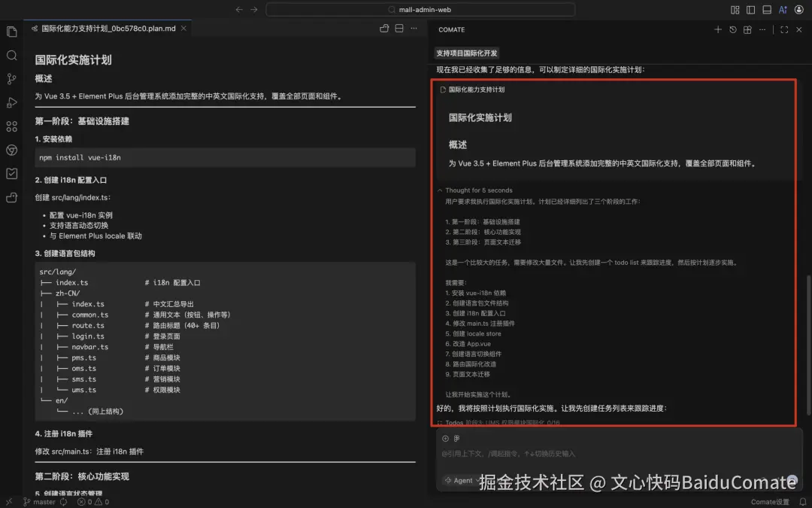Click the mall-admin-web command center search box

coord(420,9)
